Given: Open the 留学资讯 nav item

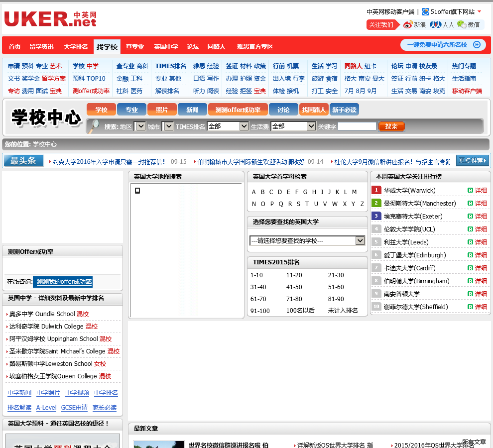Looking at the screenshot, I should click(x=41, y=46).
